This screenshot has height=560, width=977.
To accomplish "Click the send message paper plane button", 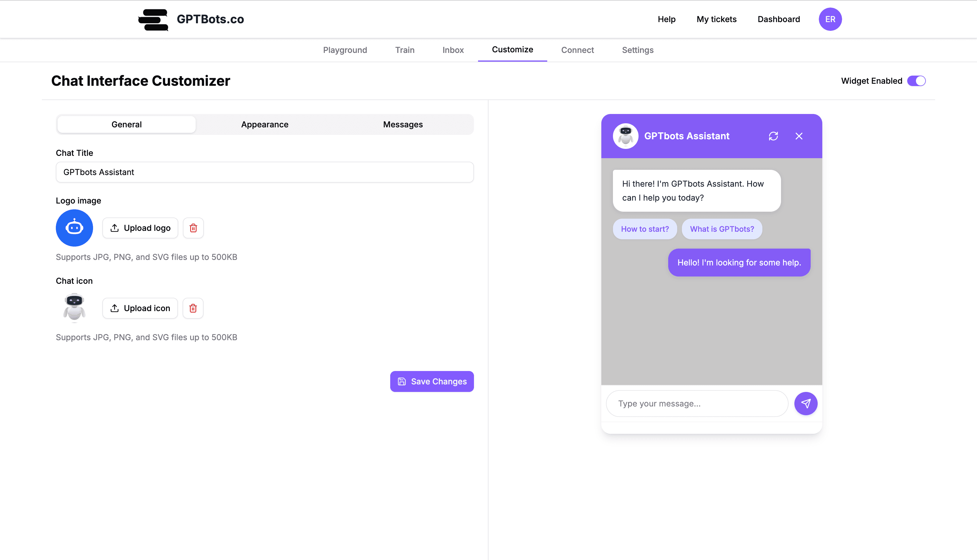I will (x=806, y=404).
